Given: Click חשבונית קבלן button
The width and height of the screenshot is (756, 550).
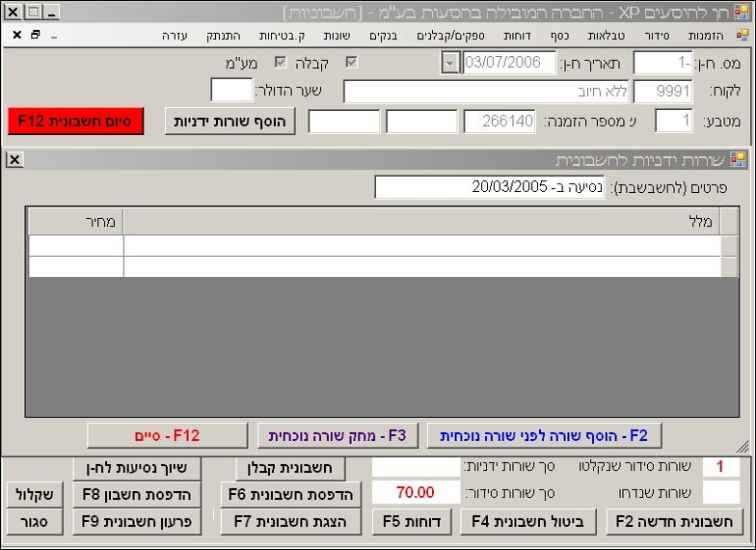Looking at the screenshot, I should point(290,468).
